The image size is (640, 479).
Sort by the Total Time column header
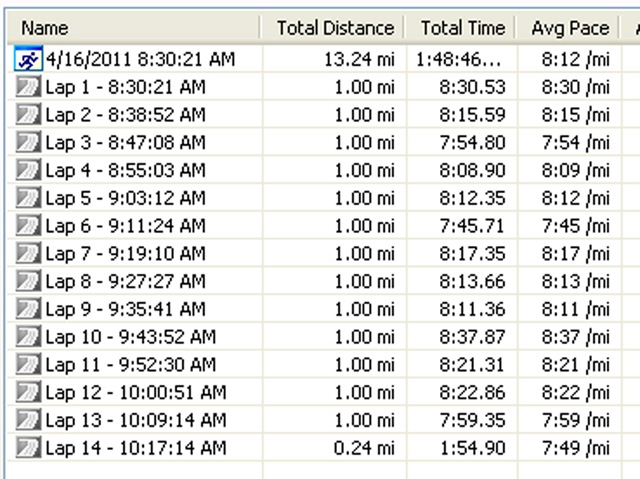(460, 28)
